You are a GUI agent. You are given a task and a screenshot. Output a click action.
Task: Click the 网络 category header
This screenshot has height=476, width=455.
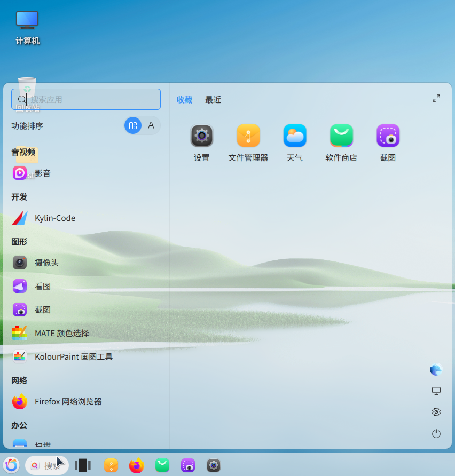[x=19, y=380]
